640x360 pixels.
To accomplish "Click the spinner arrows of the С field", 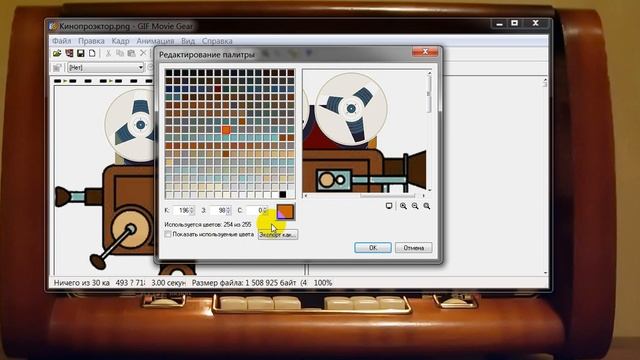I will tap(265, 211).
